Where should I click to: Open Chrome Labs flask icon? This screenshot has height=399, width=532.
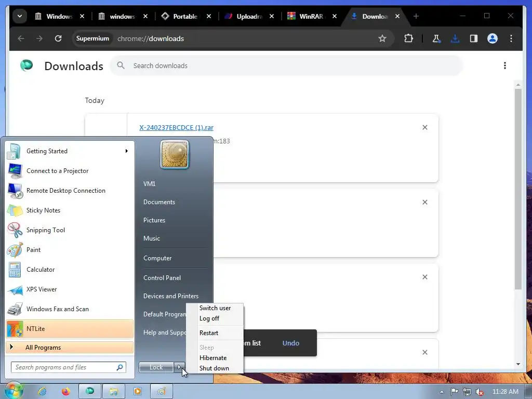click(x=436, y=38)
